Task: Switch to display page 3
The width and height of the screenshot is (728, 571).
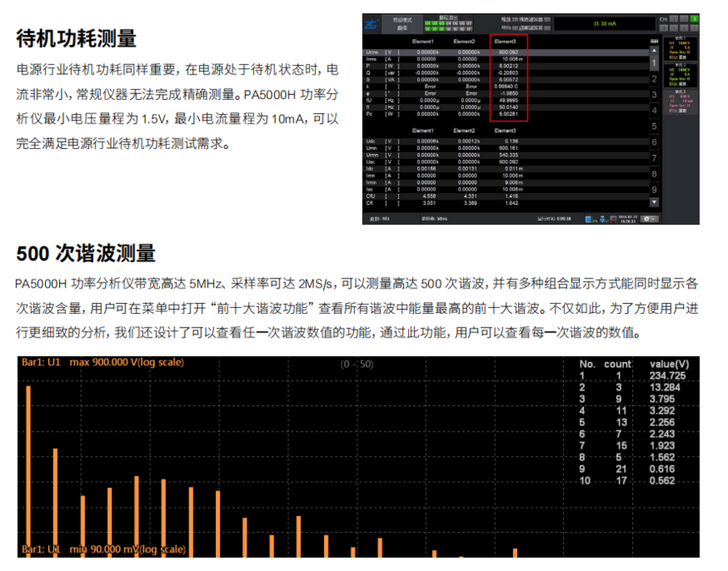Action: 654,95
